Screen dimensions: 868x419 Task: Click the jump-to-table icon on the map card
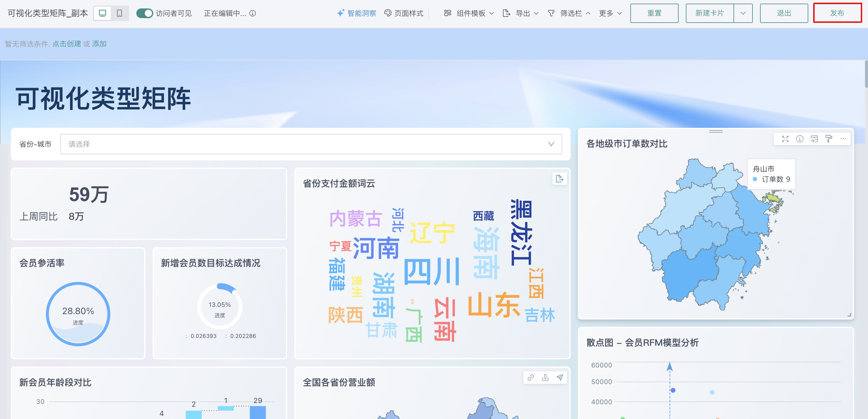pos(814,139)
